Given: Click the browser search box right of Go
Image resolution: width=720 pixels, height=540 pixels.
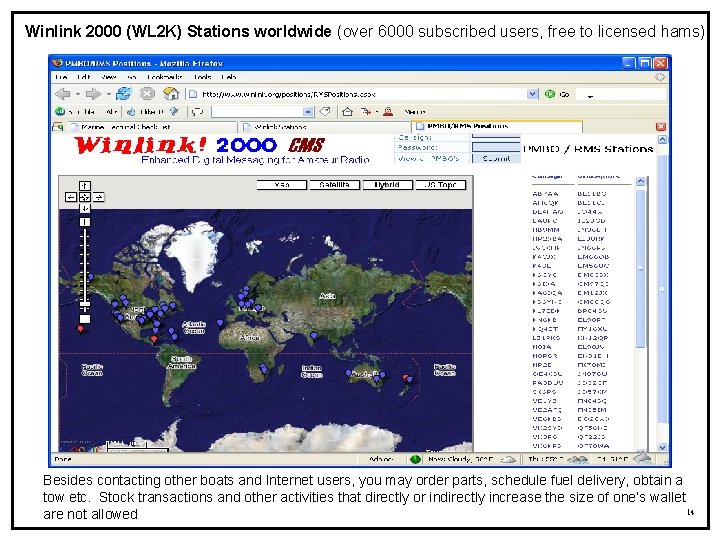Looking at the screenshot, I should (621, 94).
